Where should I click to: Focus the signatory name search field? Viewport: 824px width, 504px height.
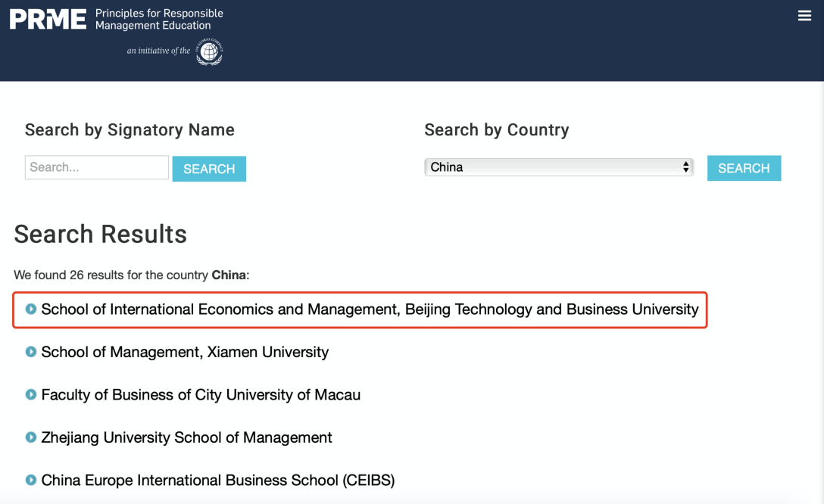tap(97, 167)
